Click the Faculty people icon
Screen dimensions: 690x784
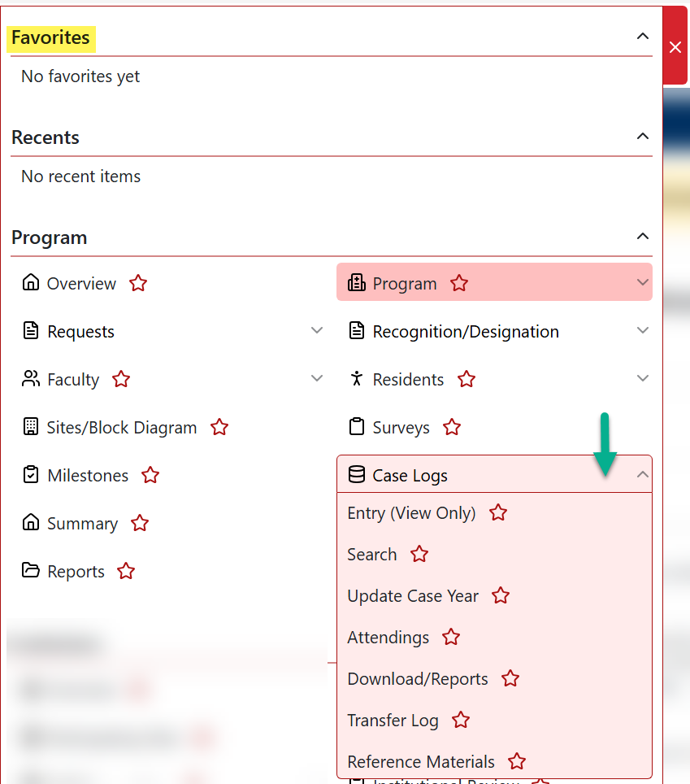[x=31, y=378]
